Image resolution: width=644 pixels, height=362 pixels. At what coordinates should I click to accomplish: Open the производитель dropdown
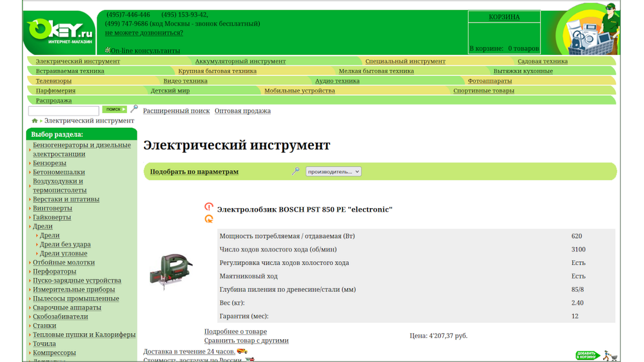click(x=333, y=172)
